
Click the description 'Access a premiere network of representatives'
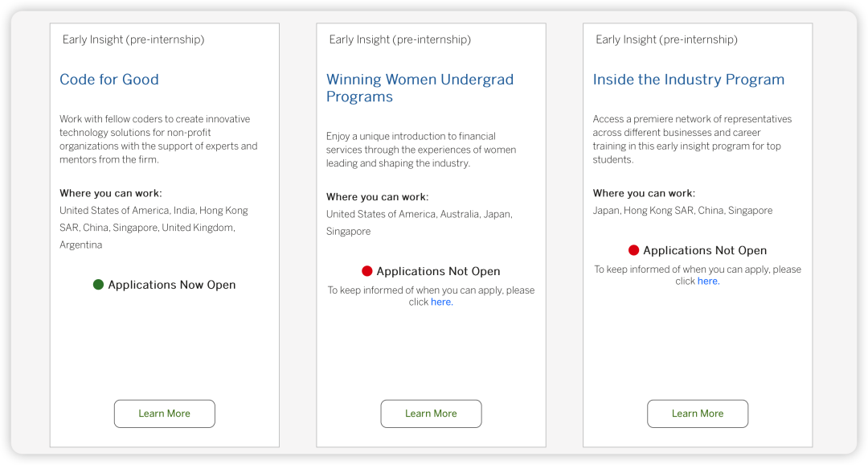tap(692, 139)
